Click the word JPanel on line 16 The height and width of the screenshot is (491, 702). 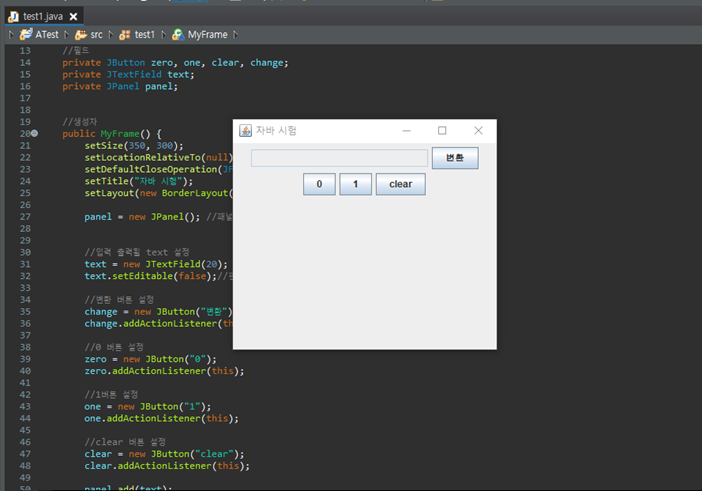pyautogui.click(x=123, y=86)
